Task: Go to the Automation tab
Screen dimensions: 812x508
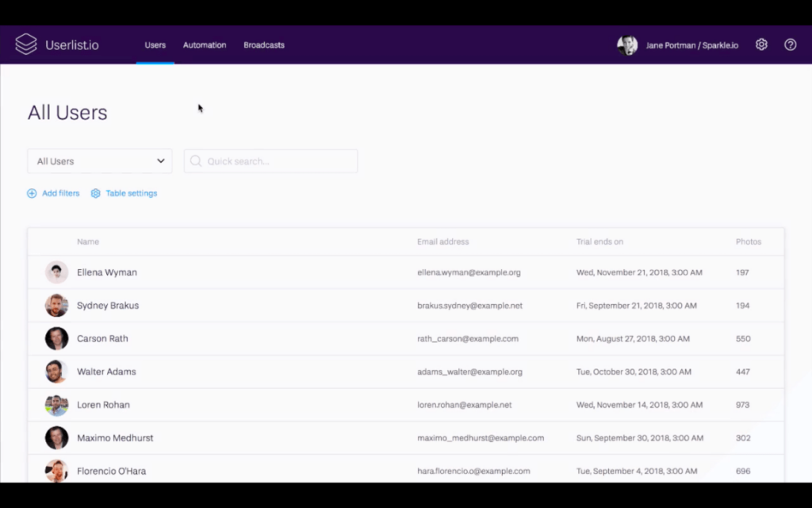Action: [x=205, y=45]
